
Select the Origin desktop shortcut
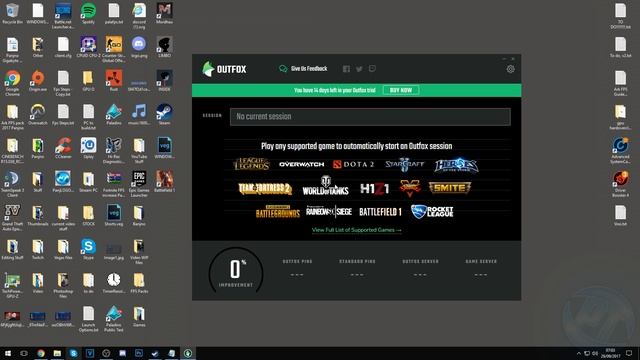(38, 81)
